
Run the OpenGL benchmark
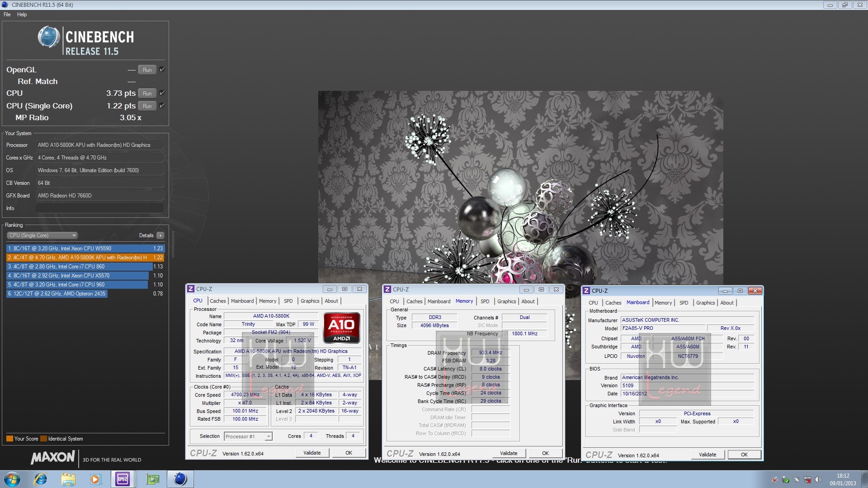(x=147, y=70)
